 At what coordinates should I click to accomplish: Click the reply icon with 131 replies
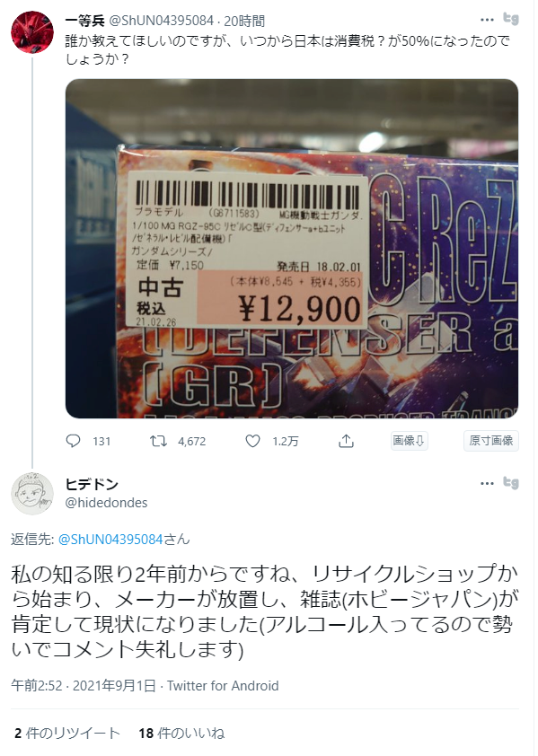pyautogui.click(x=73, y=441)
